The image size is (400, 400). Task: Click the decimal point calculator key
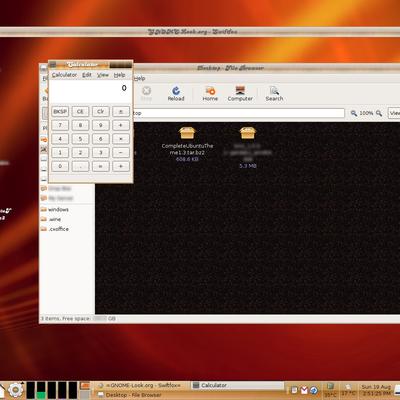coord(80,166)
